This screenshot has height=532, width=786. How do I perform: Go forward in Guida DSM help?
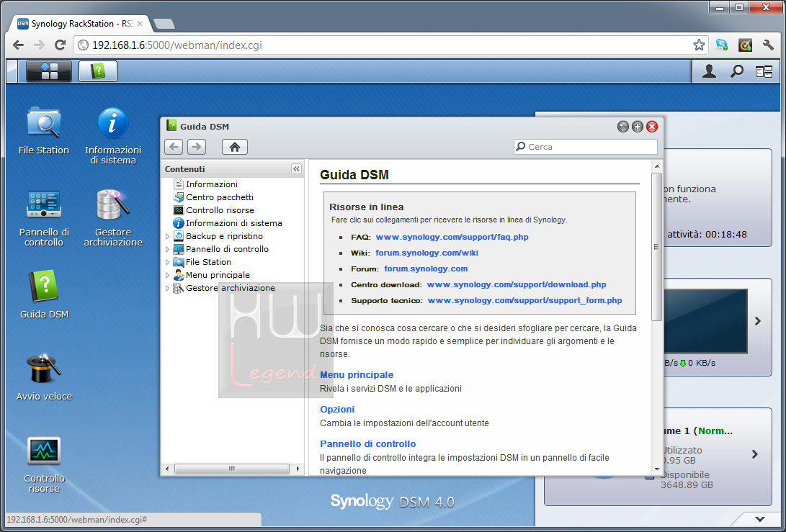click(x=197, y=147)
